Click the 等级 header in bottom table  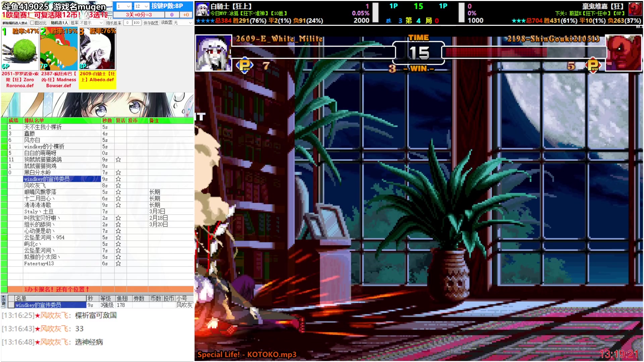tap(107, 298)
